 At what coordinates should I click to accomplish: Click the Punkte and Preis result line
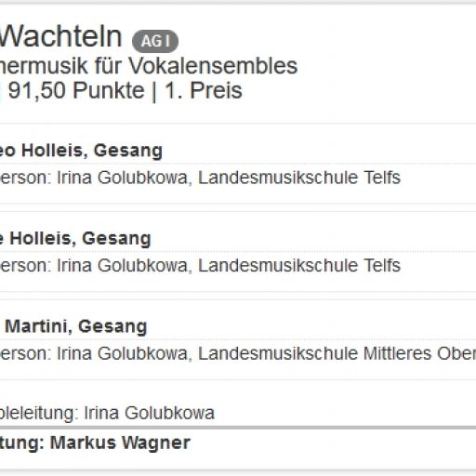(121, 90)
